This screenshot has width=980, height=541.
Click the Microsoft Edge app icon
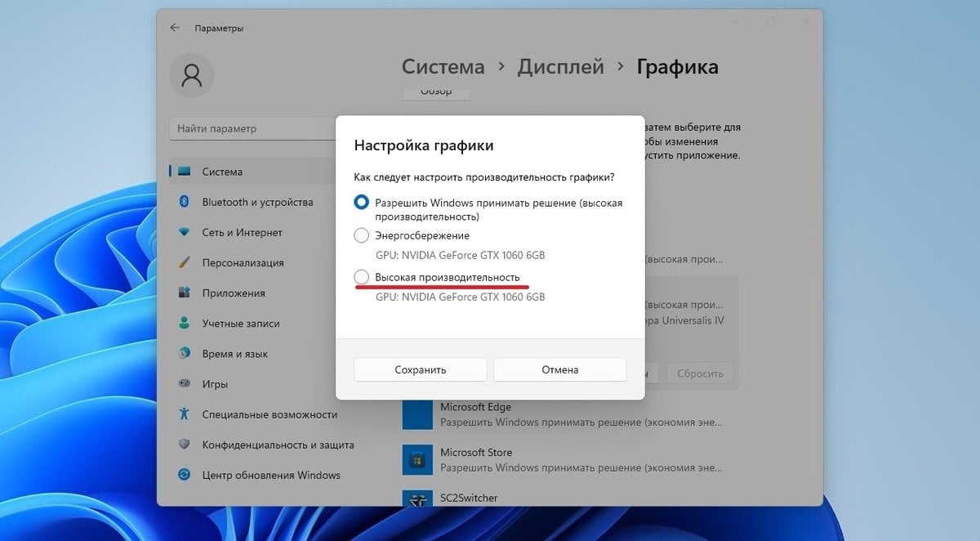[417, 414]
